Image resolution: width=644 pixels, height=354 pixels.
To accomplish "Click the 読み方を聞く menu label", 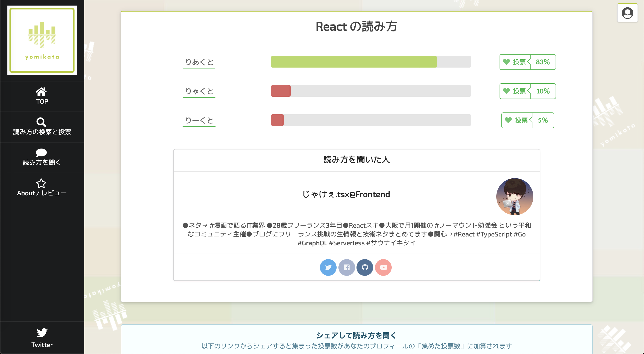I will tap(42, 162).
